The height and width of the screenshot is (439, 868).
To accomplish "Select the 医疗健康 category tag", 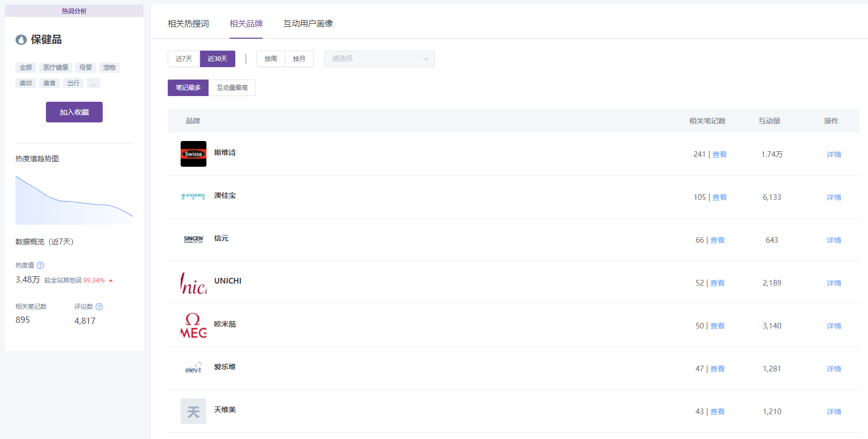I will [x=56, y=68].
